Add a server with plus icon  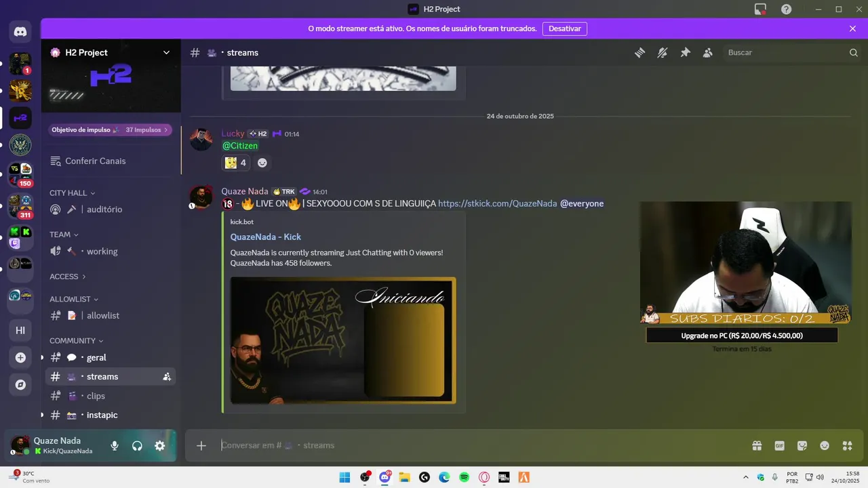pyautogui.click(x=20, y=358)
